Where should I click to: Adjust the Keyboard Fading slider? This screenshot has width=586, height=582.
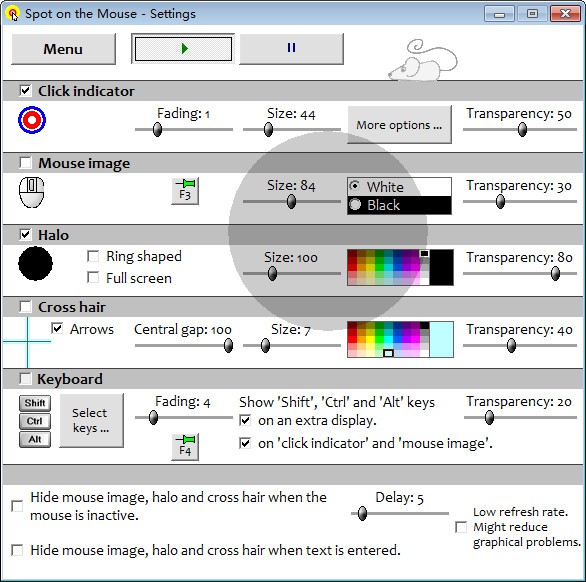[183, 418]
